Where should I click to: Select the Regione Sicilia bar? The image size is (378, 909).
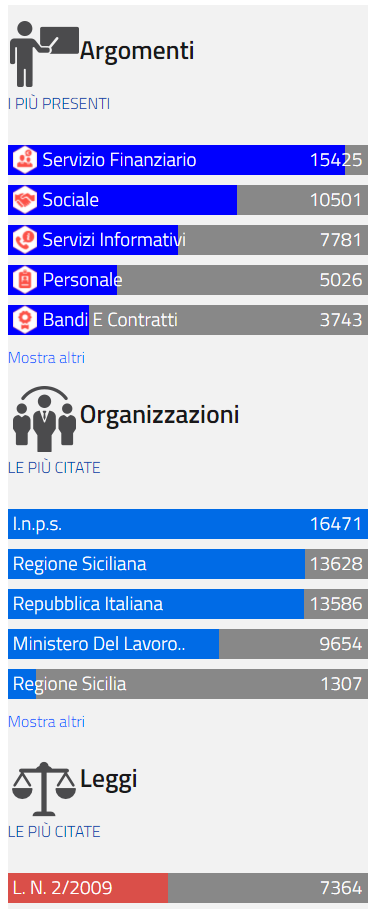(188, 684)
